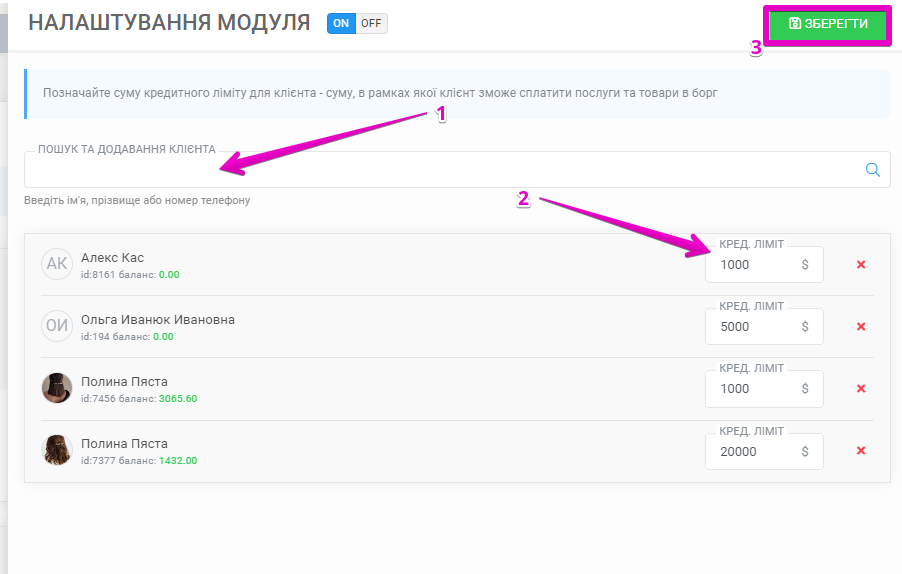Switch the module toggle to ON
Image resolution: width=902 pixels, height=574 pixels.
(x=341, y=24)
